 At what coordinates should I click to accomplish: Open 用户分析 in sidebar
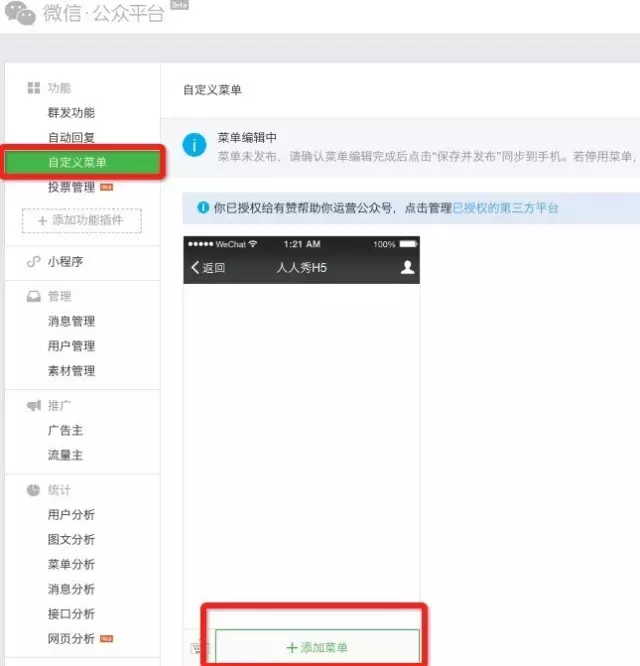71,515
